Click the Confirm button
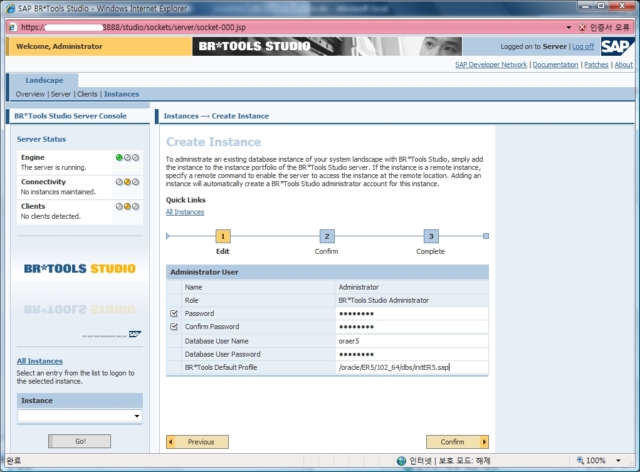This screenshot has width=640, height=472. click(x=457, y=442)
